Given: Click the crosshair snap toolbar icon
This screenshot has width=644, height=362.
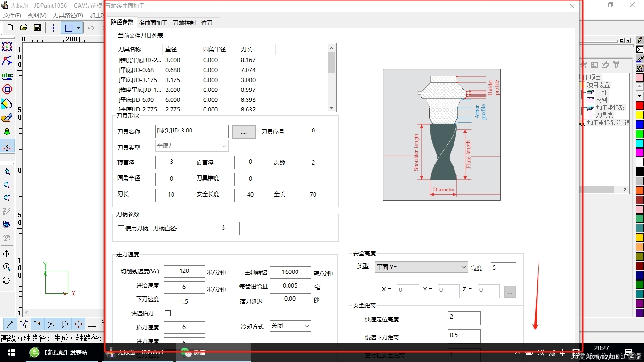Looking at the screenshot, I should click(x=53, y=28).
